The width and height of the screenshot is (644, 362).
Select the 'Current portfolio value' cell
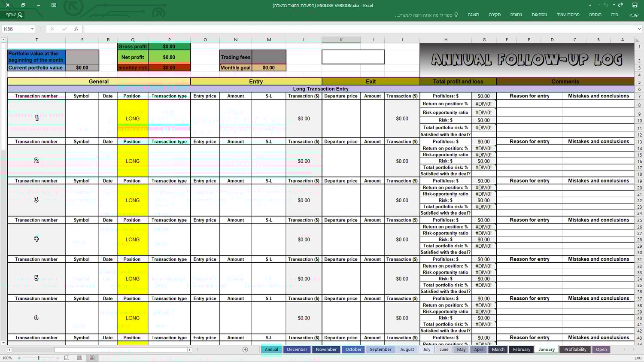[x=36, y=68]
